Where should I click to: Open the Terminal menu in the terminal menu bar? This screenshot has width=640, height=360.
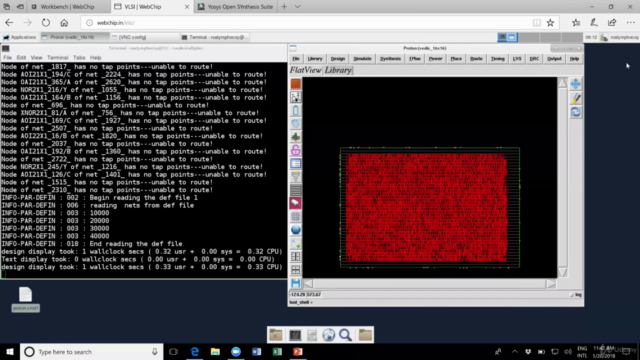pyautogui.click(x=58, y=58)
